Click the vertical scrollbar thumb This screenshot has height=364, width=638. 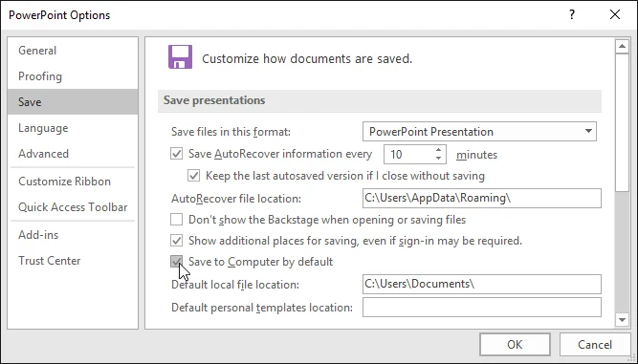(622, 122)
